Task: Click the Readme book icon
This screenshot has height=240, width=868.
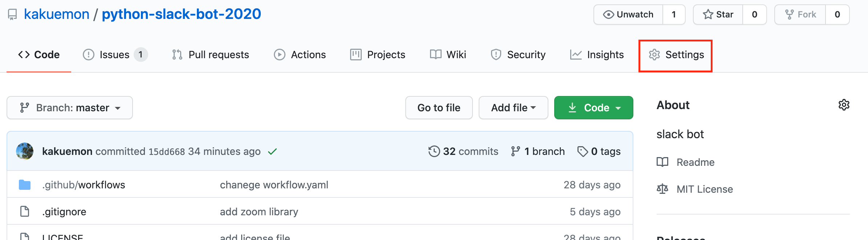Action: pos(662,162)
